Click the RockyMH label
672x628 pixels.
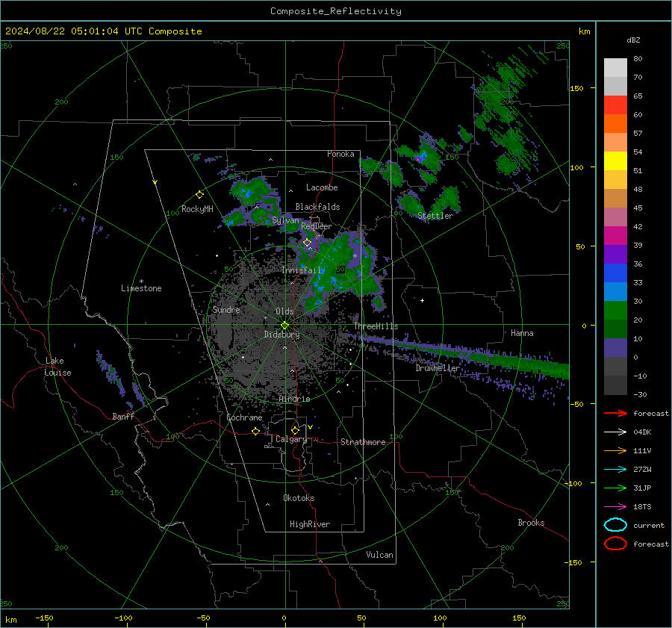pyautogui.click(x=197, y=209)
